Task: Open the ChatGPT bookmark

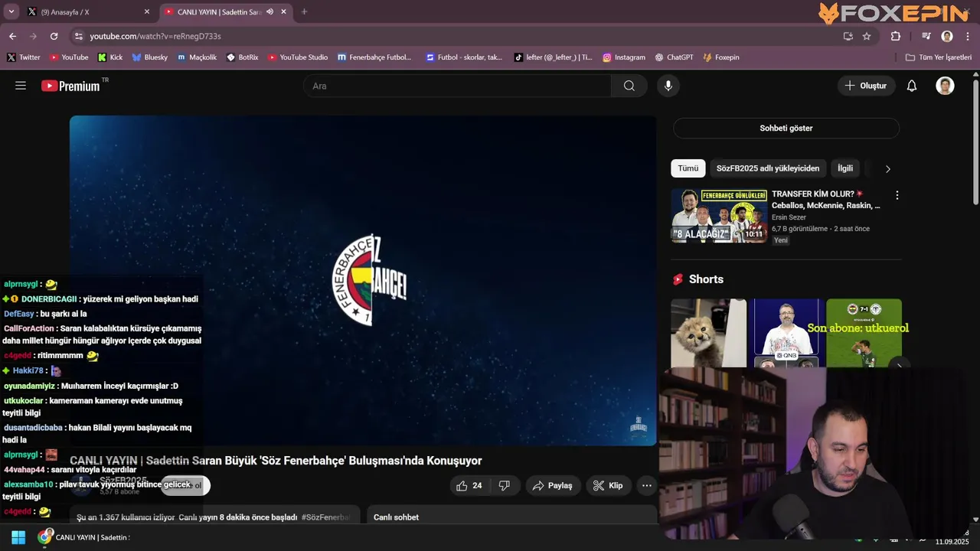Action: 674,57
